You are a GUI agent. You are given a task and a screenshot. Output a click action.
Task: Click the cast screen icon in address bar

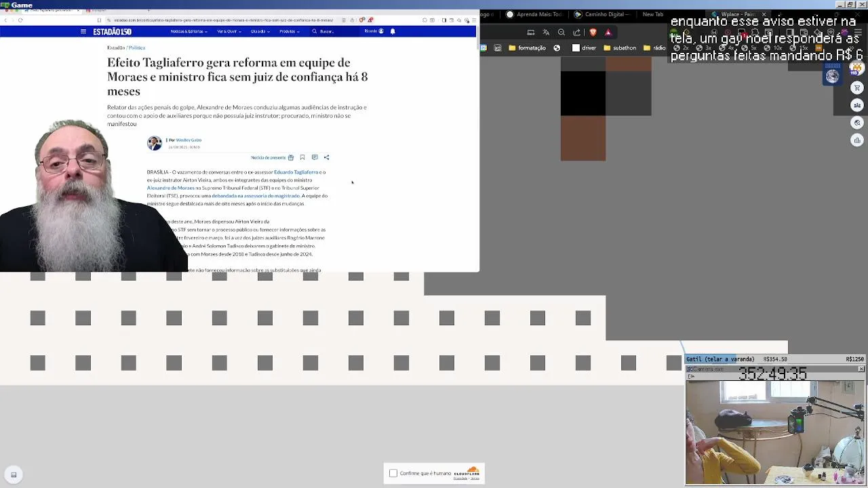tap(531, 32)
